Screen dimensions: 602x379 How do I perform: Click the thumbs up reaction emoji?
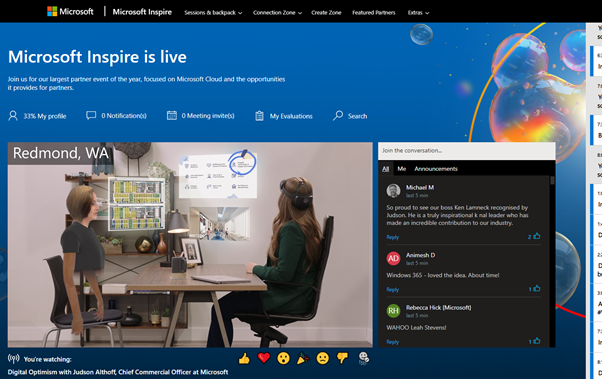pyautogui.click(x=244, y=359)
